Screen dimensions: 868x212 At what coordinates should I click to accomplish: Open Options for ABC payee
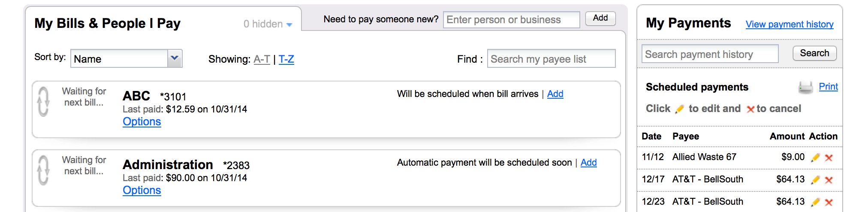(142, 121)
